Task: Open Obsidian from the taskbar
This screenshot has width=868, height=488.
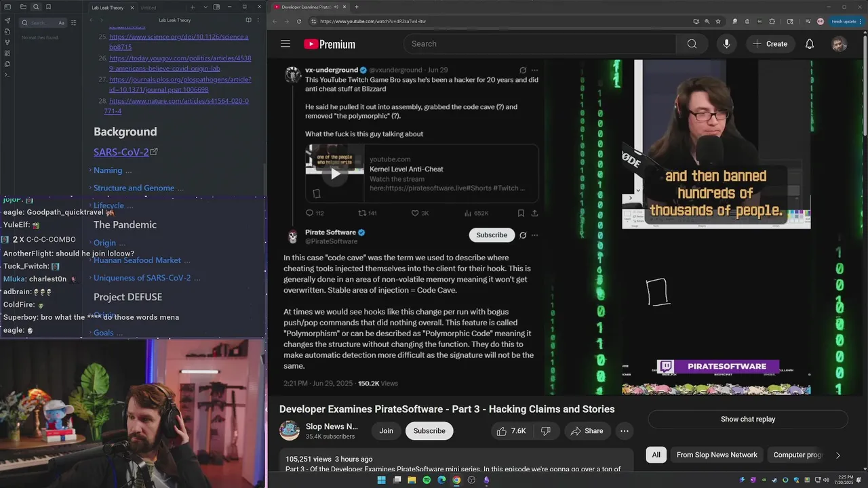Action: point(486,480)
